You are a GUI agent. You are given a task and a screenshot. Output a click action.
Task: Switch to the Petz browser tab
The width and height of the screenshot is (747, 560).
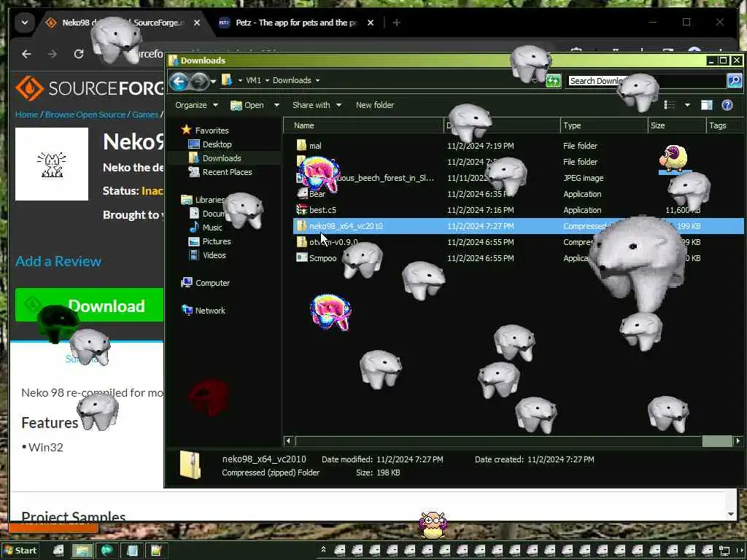296,23
